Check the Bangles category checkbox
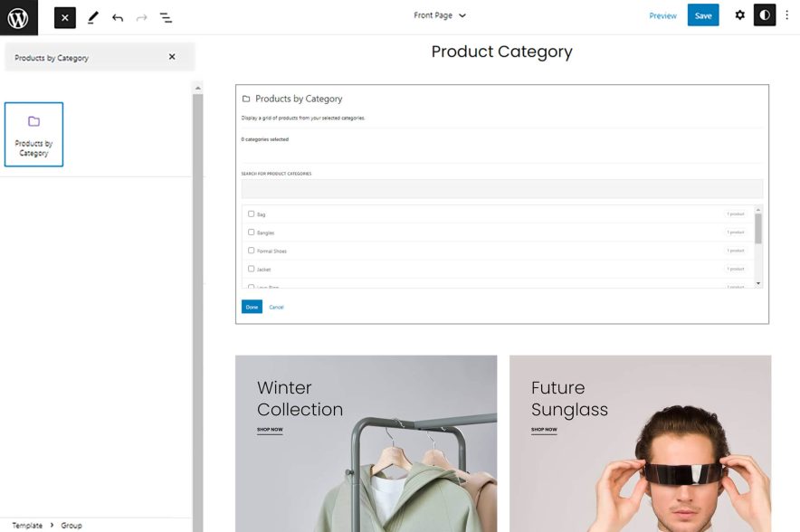This screenshot has height=532, width=800. [x=251, y=233]
